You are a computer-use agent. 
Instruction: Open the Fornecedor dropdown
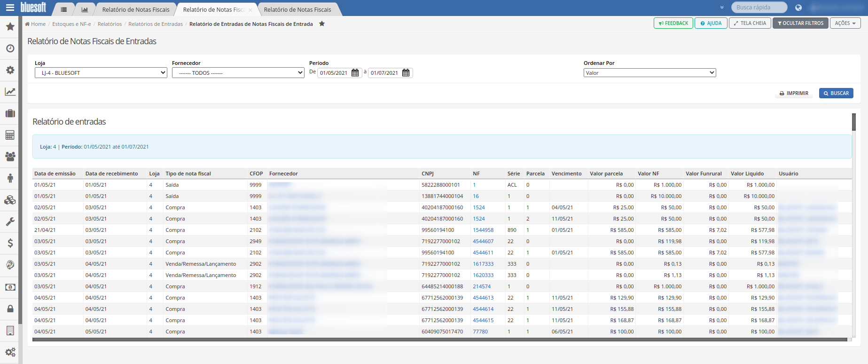point(238,73)
